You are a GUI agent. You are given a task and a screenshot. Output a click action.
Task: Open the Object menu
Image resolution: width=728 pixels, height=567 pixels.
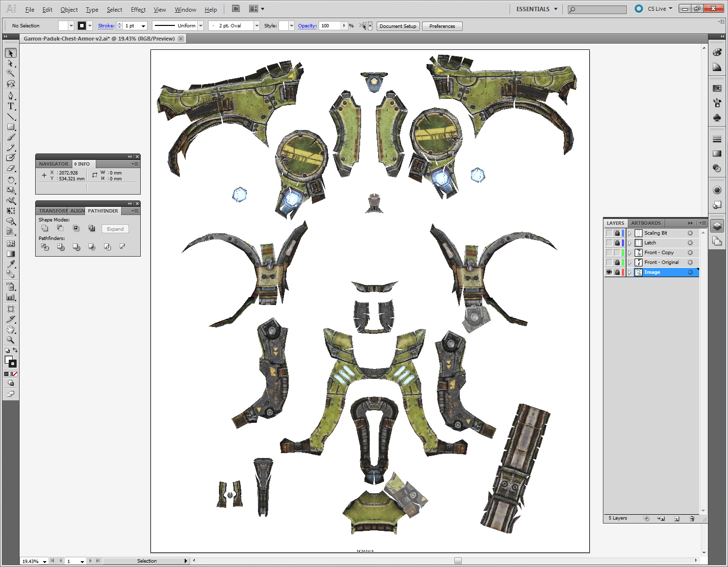coord(69,9)
